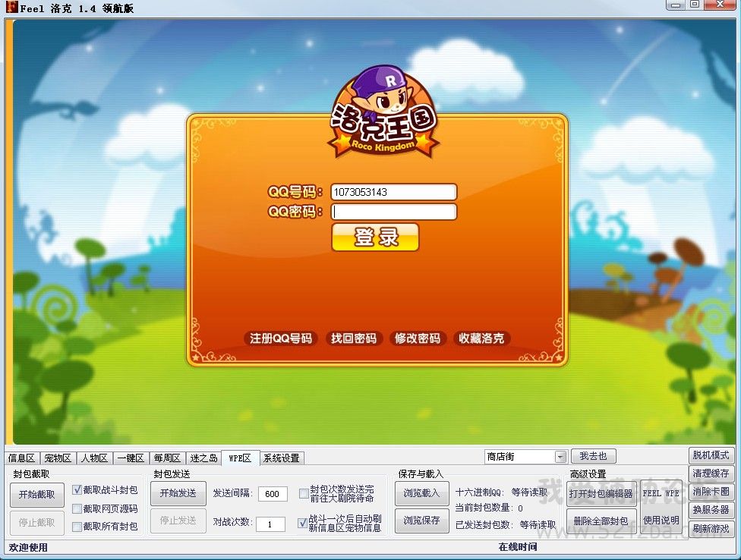Start packet capture with 开始截取
The width and height of the screenshot is (741, 560).
pos(37,495)
